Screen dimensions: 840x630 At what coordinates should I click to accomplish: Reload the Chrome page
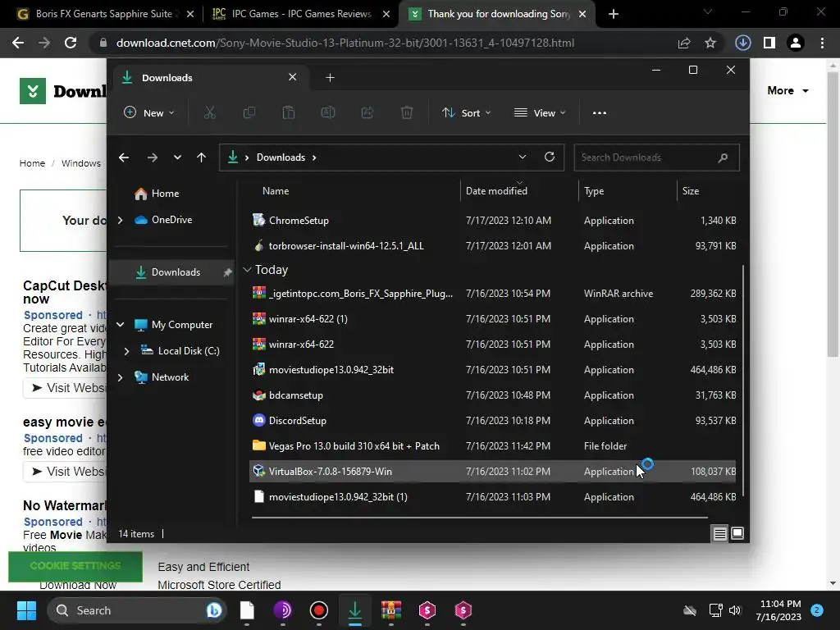[x=71, y=43]
